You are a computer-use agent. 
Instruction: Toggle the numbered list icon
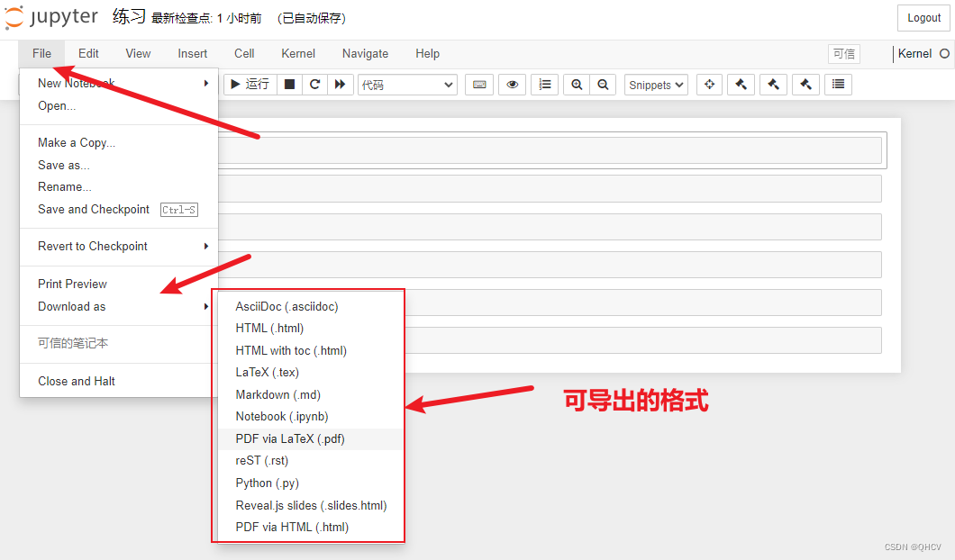[x=544, y=85]
